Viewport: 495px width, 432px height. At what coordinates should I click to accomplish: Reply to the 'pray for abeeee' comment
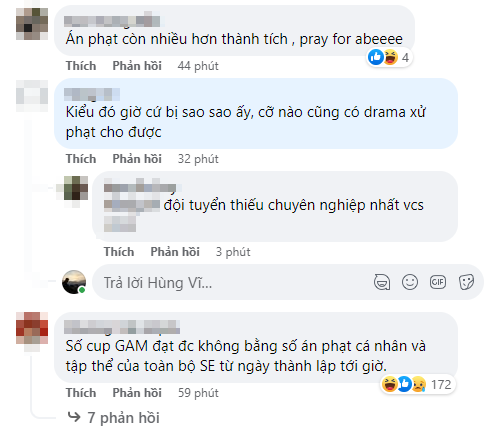(137, 66)
